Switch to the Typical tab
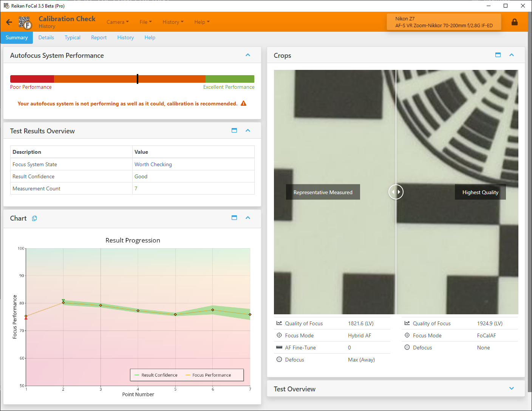 coord(73,37)
